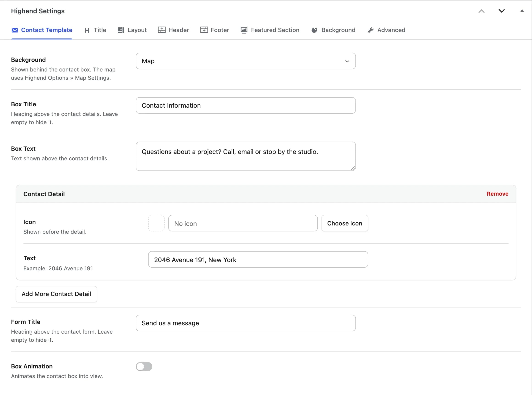This screenshot has width=532, height=395.
Task: Click the Footer tab icon
Action: tap(204, 30)
